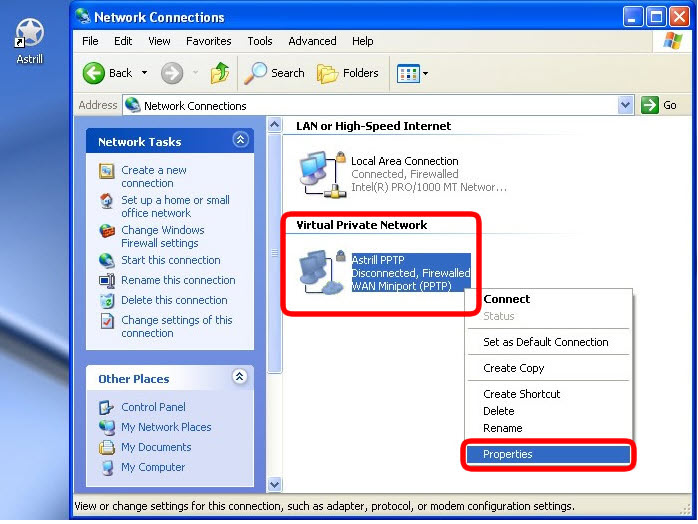This screenshot has width=698, height=524.
Task: Click the home network setup icon
Action: pyautogui.click(x=106, y=201)
